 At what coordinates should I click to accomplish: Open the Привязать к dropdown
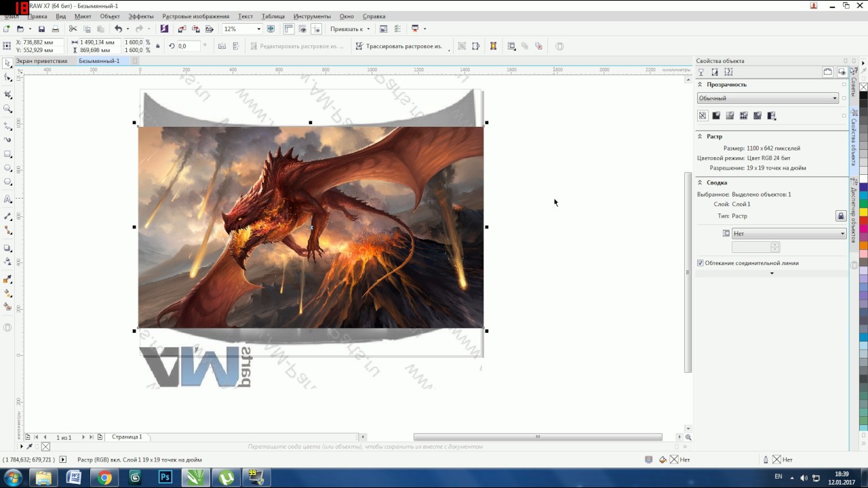[x=350, y=29]
